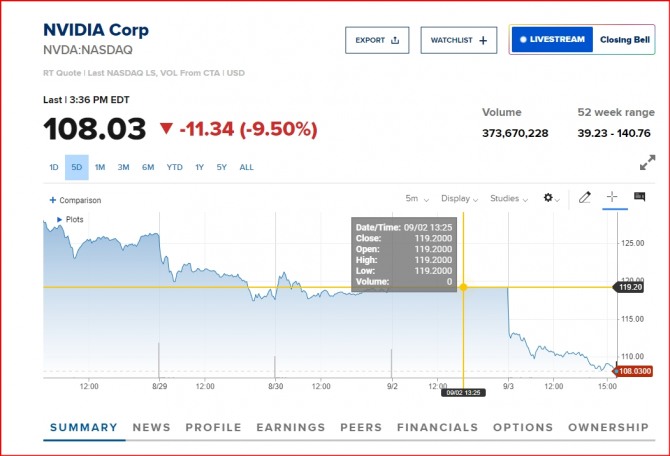Select the pencil drawing tool
The width and height of the screenshot is (670, 456).
pos(586,198)
